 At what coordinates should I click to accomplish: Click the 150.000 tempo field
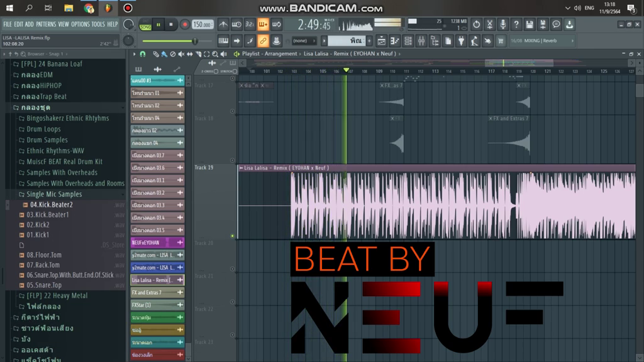203,25
